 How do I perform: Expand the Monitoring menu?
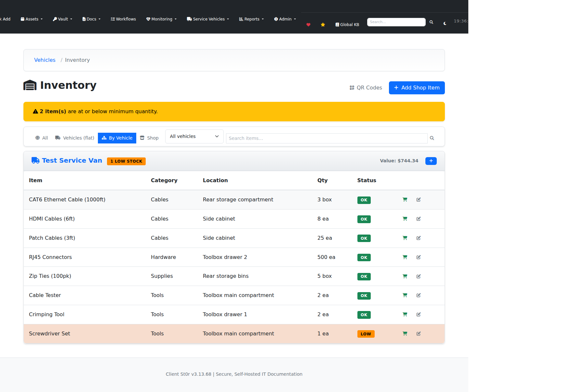161,19
